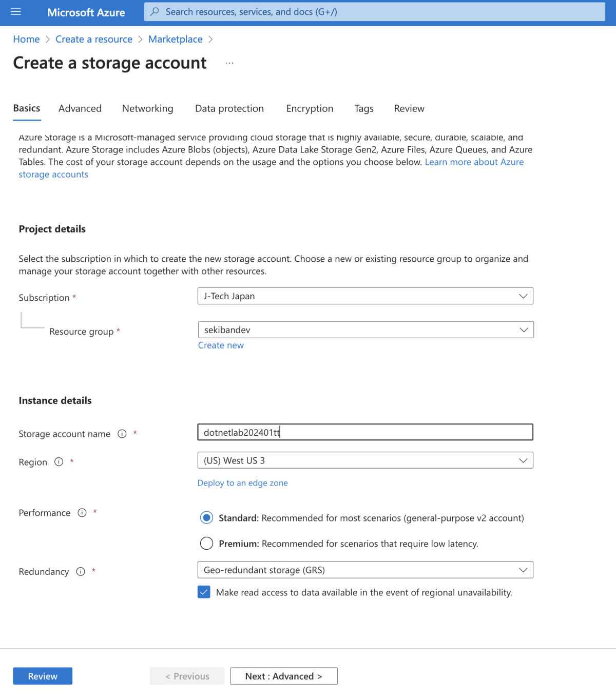The height and width of the screenshot is (696, 616).
Task: Switch to the Tags tab
Action: 364,108
